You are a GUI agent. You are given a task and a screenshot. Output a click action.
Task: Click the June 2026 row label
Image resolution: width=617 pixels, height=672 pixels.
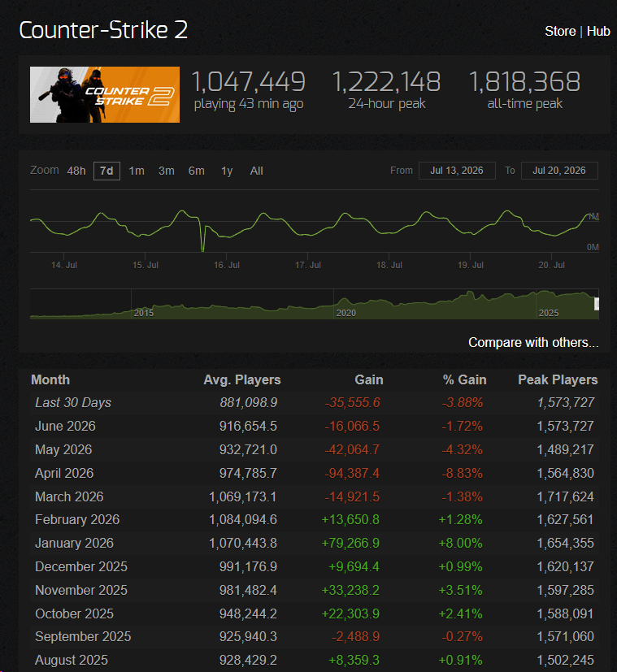click(65, 426)
